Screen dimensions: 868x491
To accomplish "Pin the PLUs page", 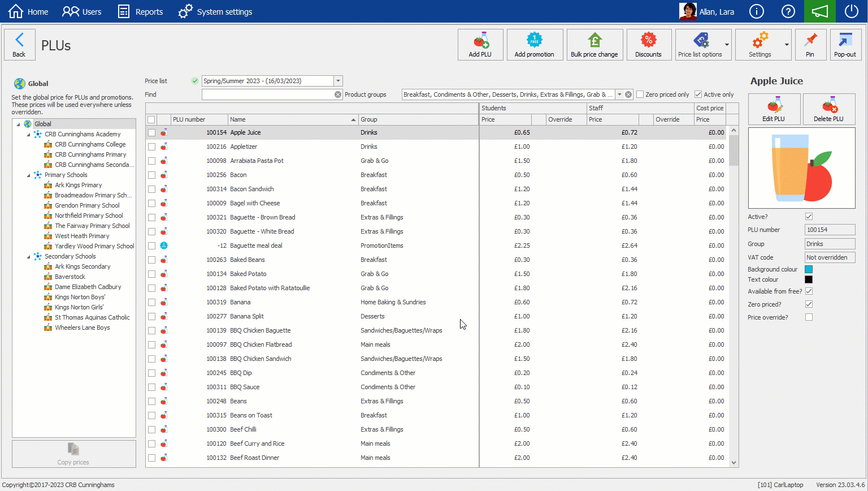I will (x=810, y=45).
